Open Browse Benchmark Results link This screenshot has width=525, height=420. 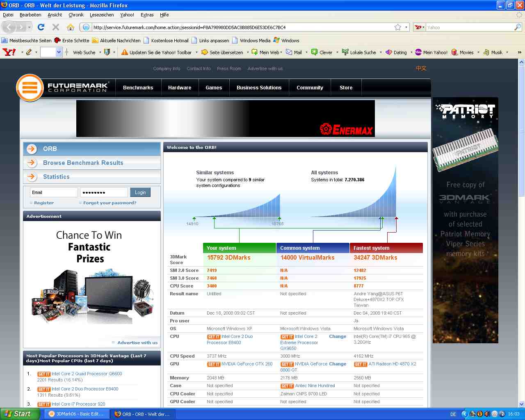[83, 163]
